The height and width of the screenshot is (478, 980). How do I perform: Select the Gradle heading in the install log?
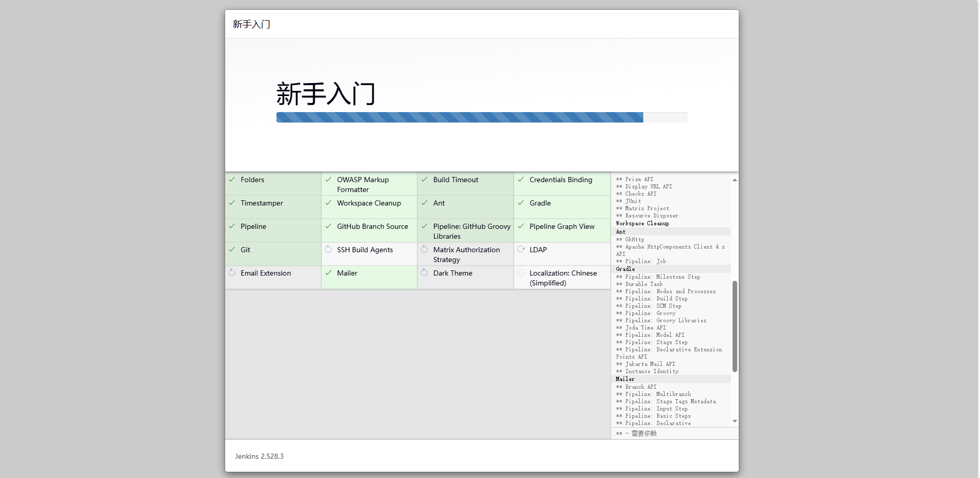pyautogui.click(x=625, y=269)
